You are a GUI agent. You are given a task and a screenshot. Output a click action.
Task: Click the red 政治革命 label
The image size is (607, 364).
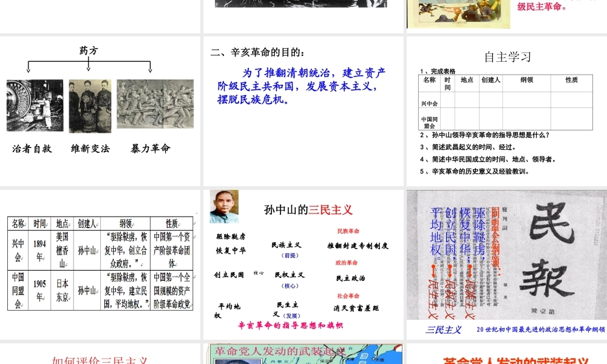pyautogui.click(x=347, y=263)
